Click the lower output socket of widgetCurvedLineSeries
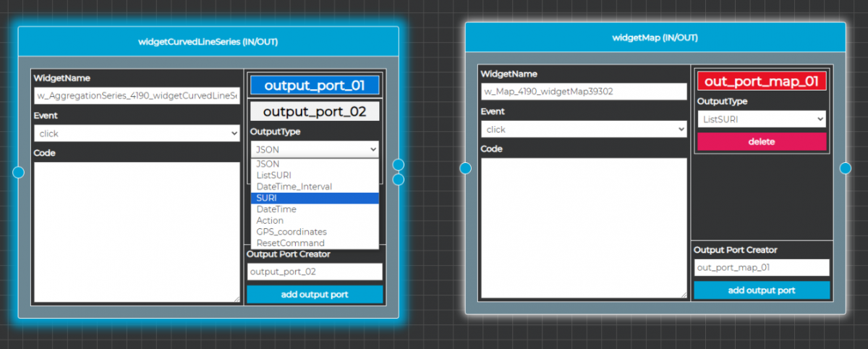Screen dimensions: 868x349 398,179
